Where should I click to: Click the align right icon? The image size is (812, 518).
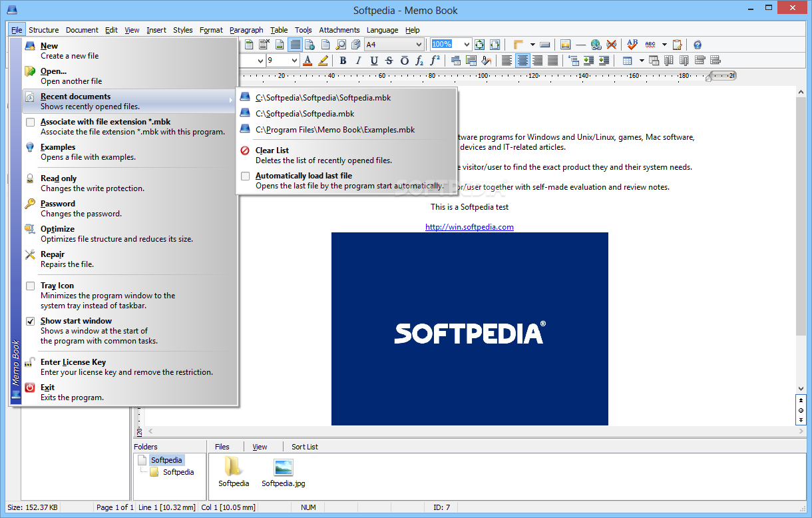point(537,61)
